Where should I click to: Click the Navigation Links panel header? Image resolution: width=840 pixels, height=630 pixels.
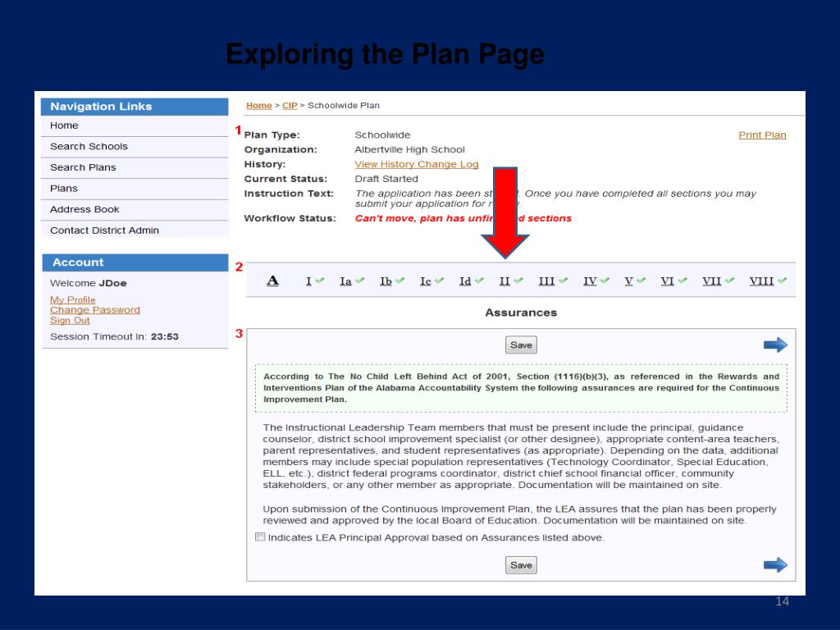coord(135,107)
